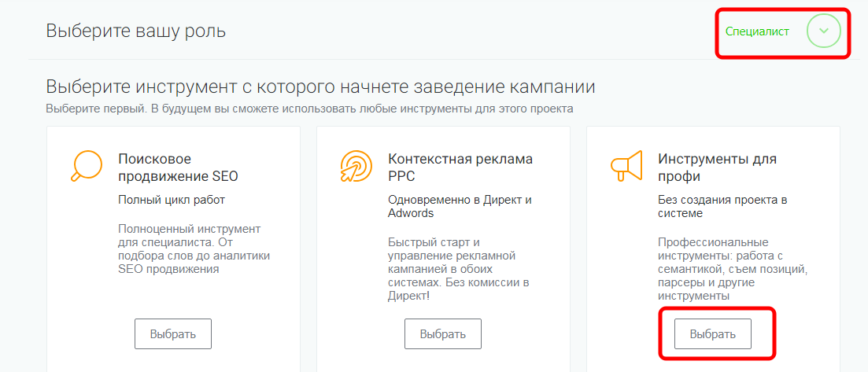Expand the role dropdown chevron
This screenshot has height=372, width=868.
click(823, 31)
